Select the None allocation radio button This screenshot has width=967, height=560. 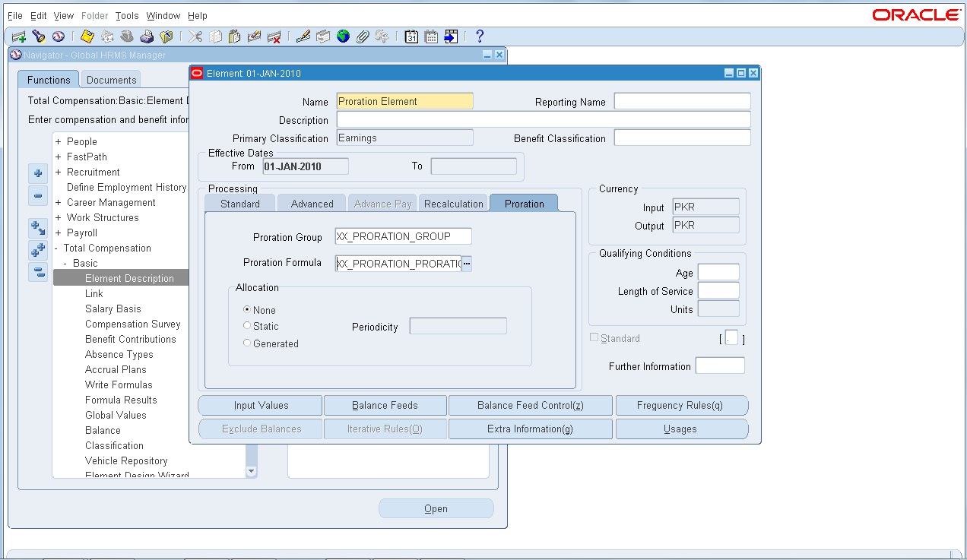(x=246, y=309)
